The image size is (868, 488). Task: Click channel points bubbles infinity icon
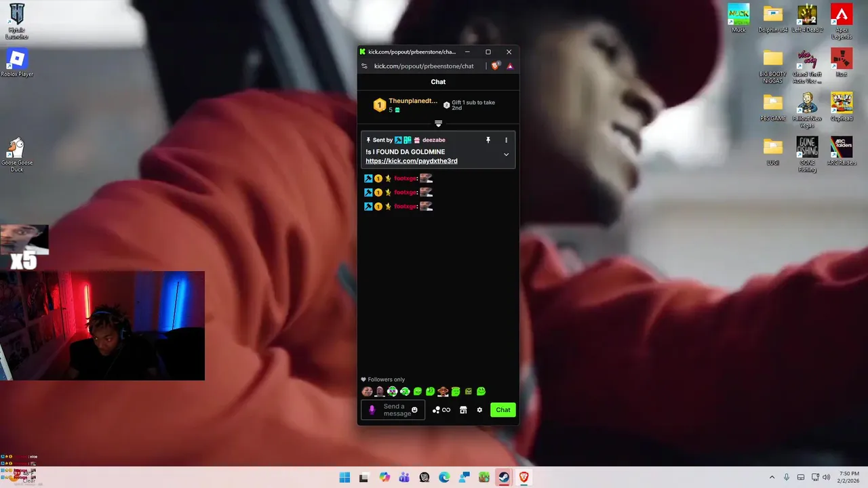coord(441,410)
